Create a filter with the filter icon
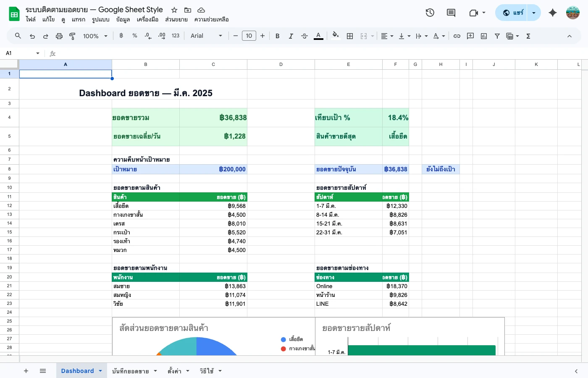The height and width of the screenshot is (378, 588). pyautogui.click(x=497, y=36)
